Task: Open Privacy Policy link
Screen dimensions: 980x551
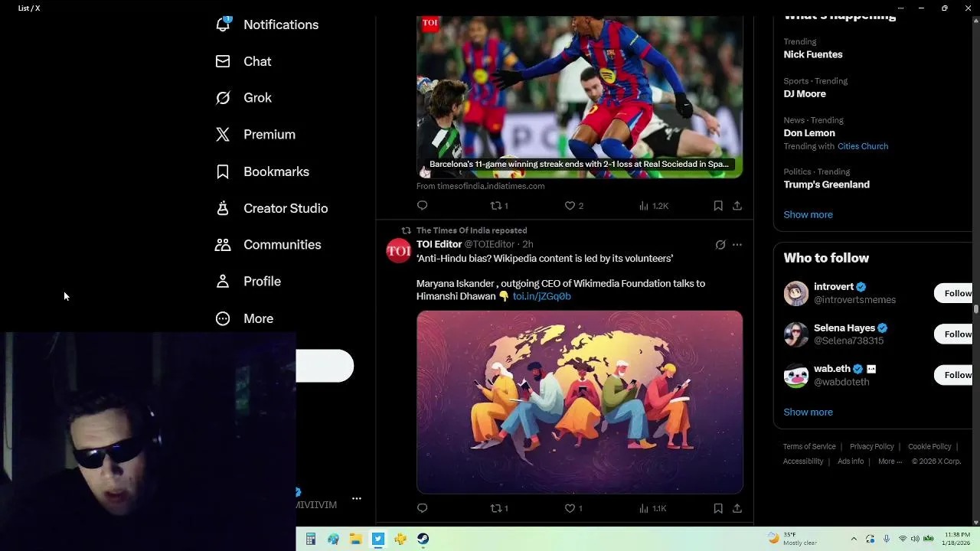Action: click(x=872, y=446)
